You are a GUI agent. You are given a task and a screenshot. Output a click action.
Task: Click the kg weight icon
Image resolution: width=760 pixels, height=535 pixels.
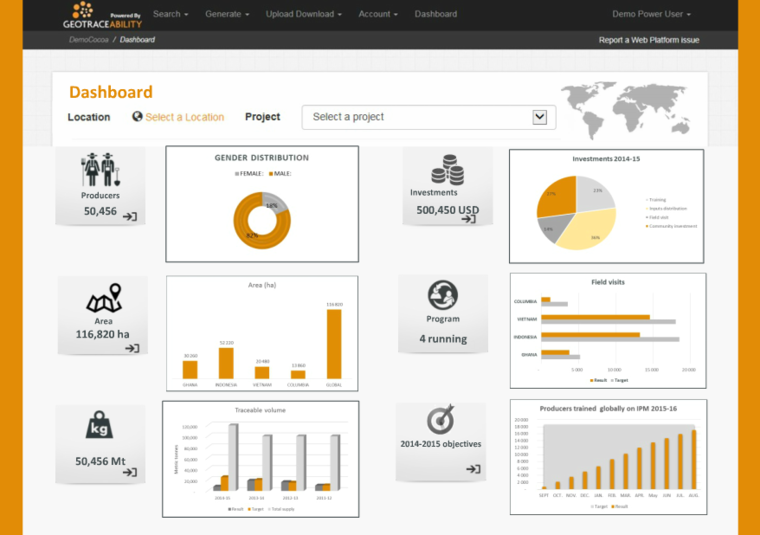99,427
